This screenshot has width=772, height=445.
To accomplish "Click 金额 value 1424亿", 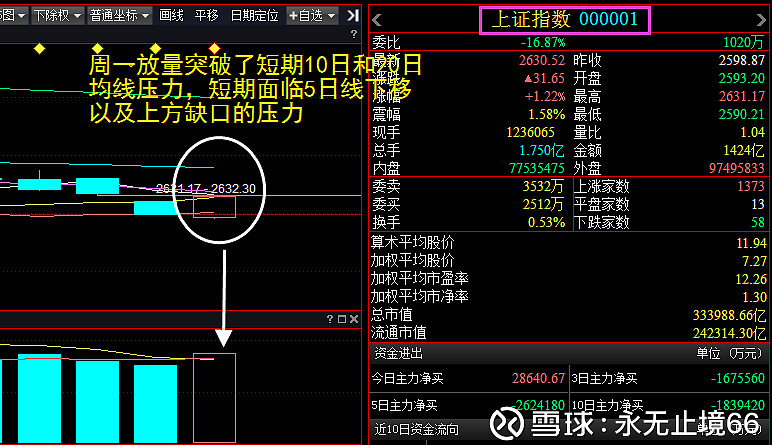I will pyautogui.click(x=744, y=150).
